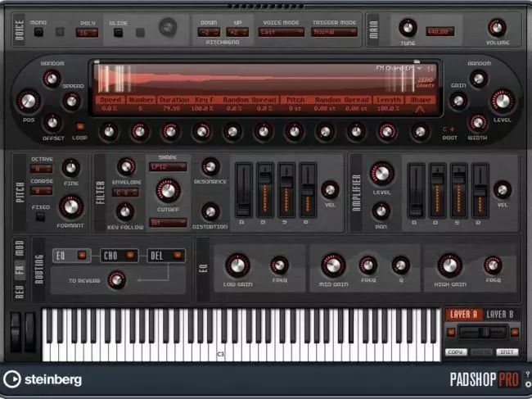Image resolution: width=532 pixels, height=399 pixels.
Task: Expand the filter Shape LP12 dropdown
Action: tap(168, 166)
